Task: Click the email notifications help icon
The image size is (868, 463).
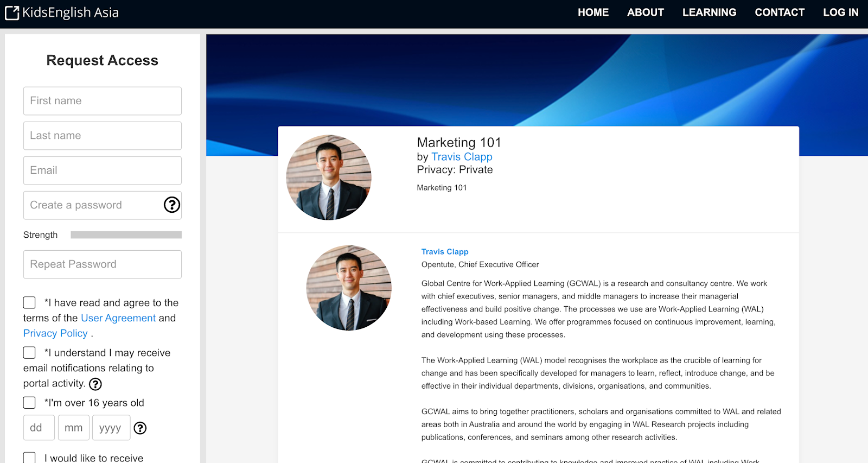Action: (x=95, y=384)
